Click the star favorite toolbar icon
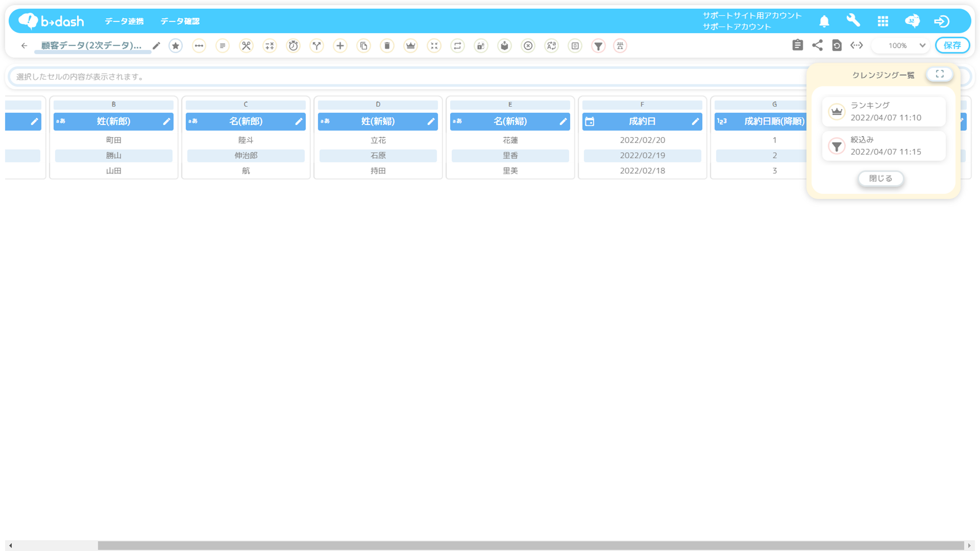This screenshot has height=551, width=980. coord(176,46)
